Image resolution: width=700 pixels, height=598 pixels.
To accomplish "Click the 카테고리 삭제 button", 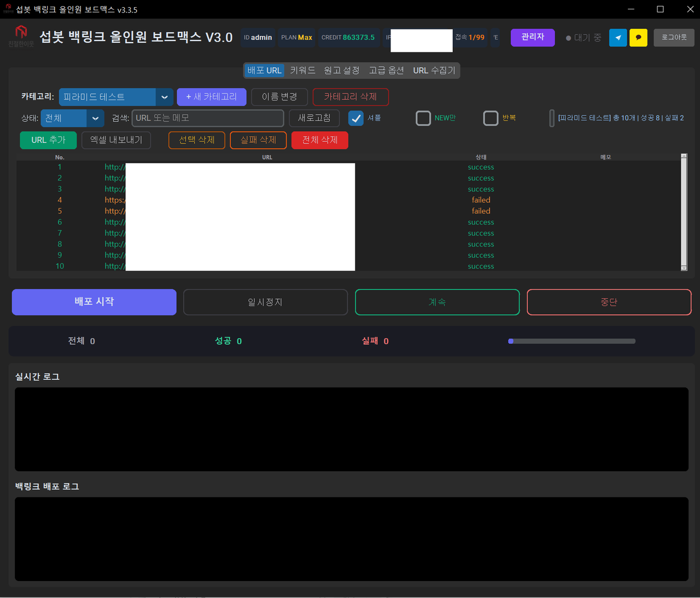I will [351, 97].
